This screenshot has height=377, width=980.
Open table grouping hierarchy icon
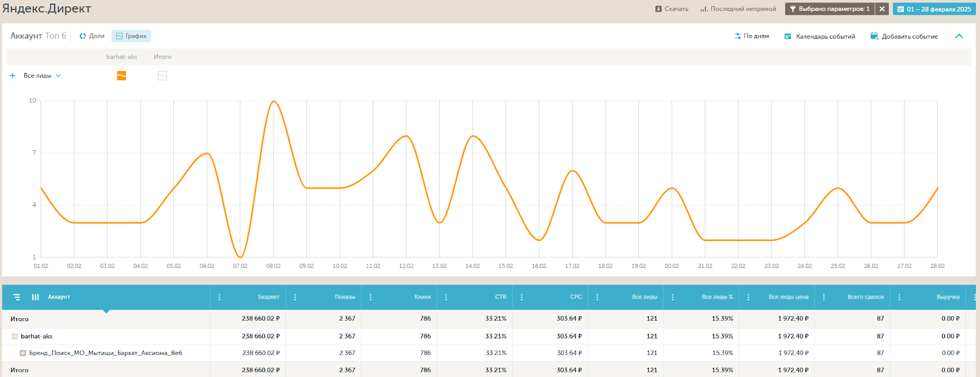click(x=17, y=297)
